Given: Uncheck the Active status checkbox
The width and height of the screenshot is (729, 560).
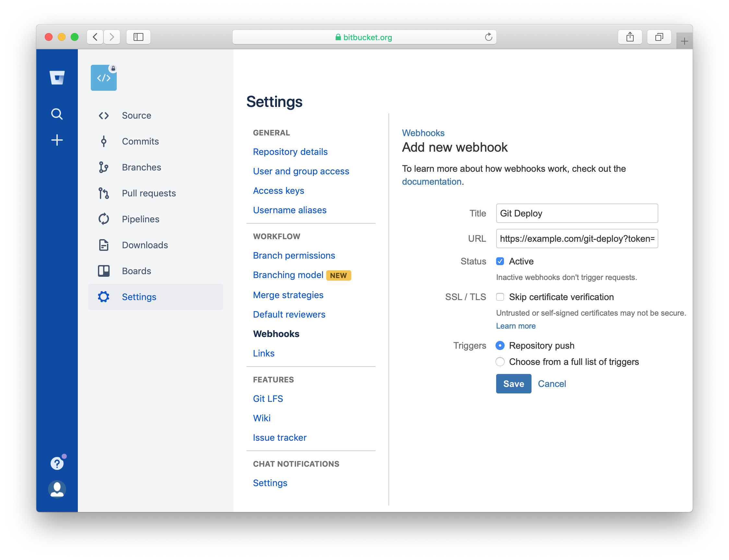Looking at the screenshot, I should (x=500, y=261).
